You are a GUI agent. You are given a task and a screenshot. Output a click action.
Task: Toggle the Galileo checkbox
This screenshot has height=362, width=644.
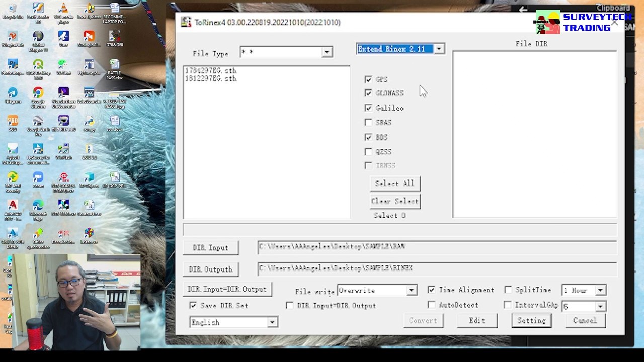point(368,108)
